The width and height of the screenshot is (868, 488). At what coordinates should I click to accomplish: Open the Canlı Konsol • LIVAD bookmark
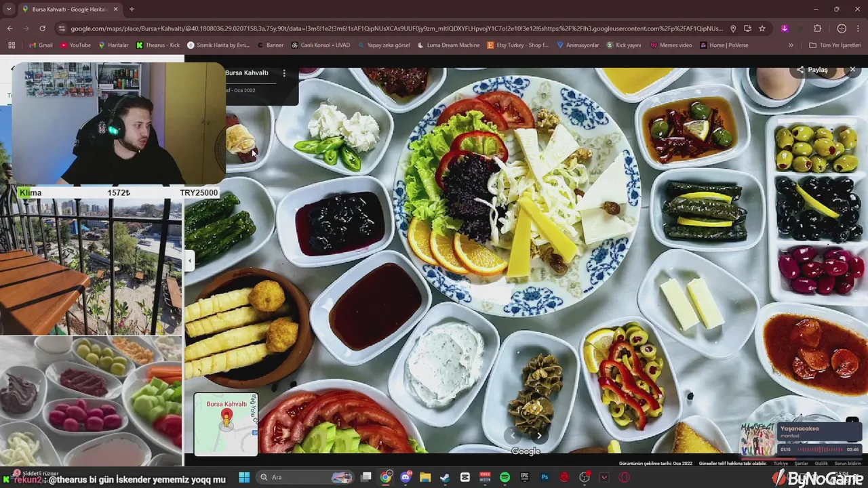point(321,45)
